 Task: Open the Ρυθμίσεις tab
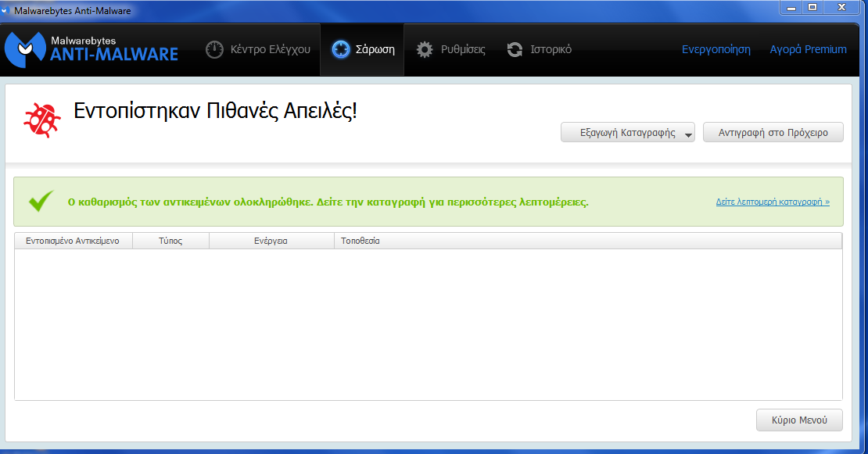point(450,50)
